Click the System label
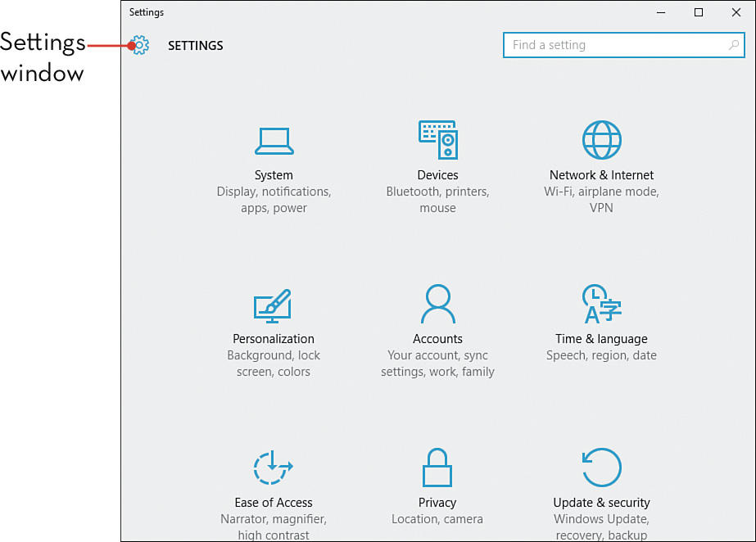This screenshot has width=756, height=542. (274, 175)
